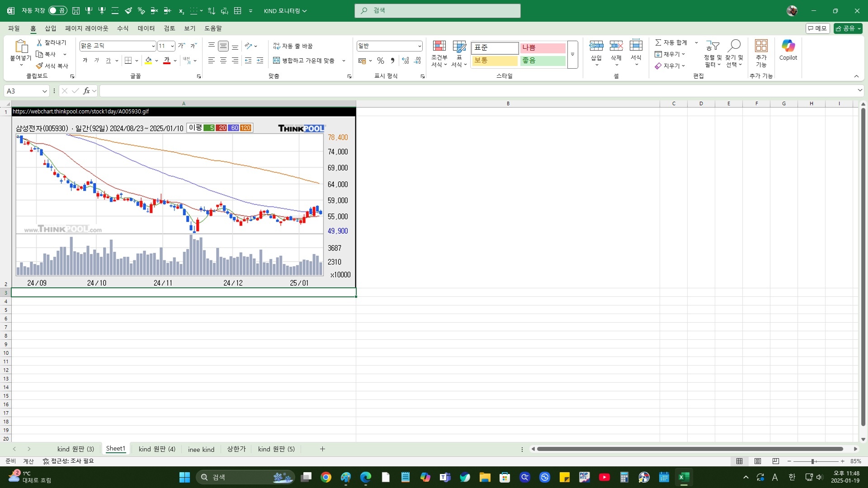
Task: Collapse the ribbon
Action: coord(856,76)
